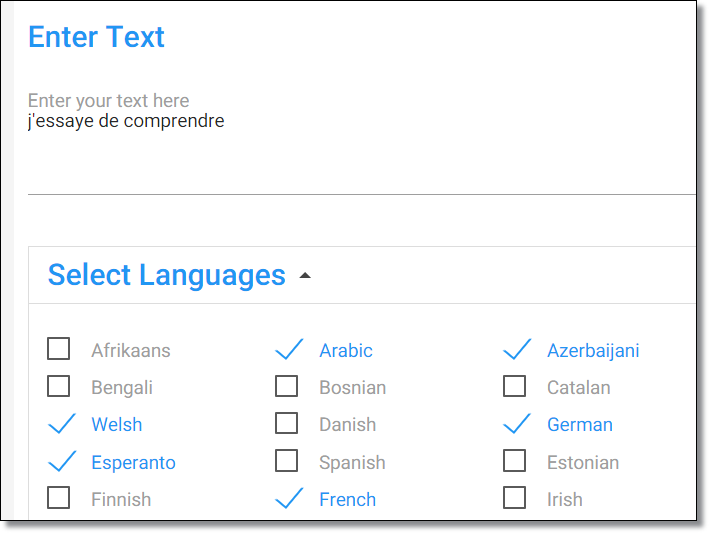Remove the Esperanto checkmark
The width and height of the screenshot is (709, 533).
click(x=61, y=461)
